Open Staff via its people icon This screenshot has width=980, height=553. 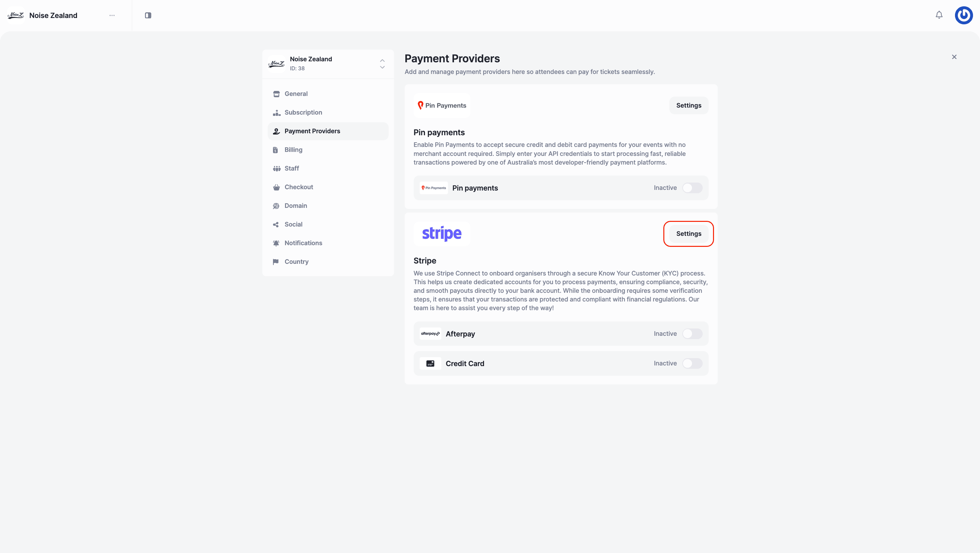click(277, 169)
